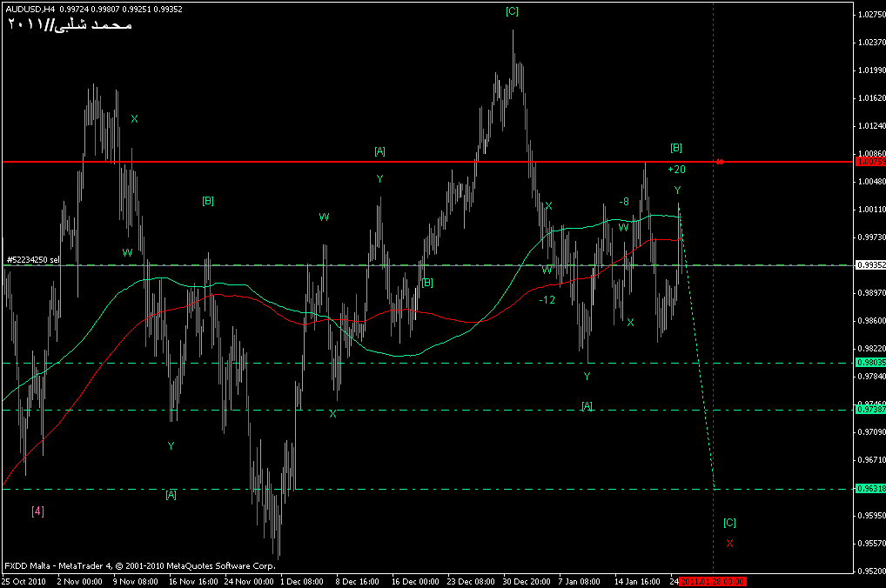This screenshot has height=588, width=886.
Task: Select the 0.99352 current price label
Action: (x=870, y=265)
